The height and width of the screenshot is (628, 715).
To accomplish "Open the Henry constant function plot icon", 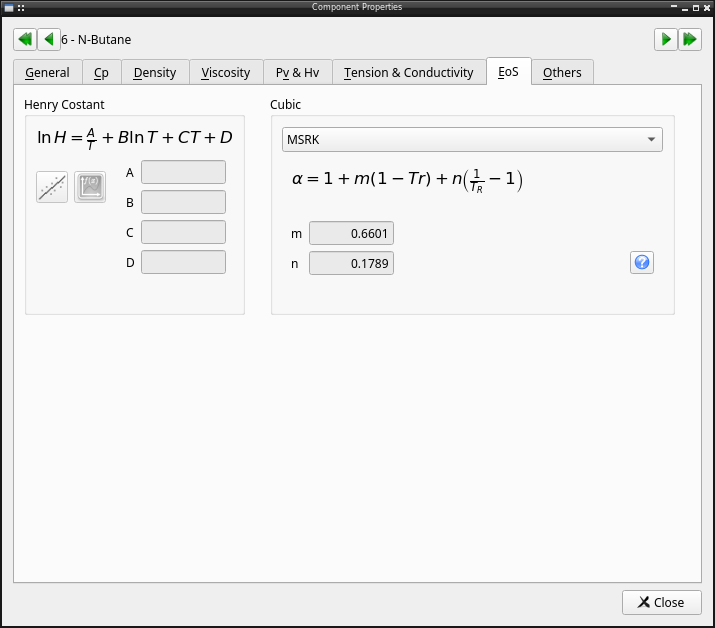I will tap(90, 187).
